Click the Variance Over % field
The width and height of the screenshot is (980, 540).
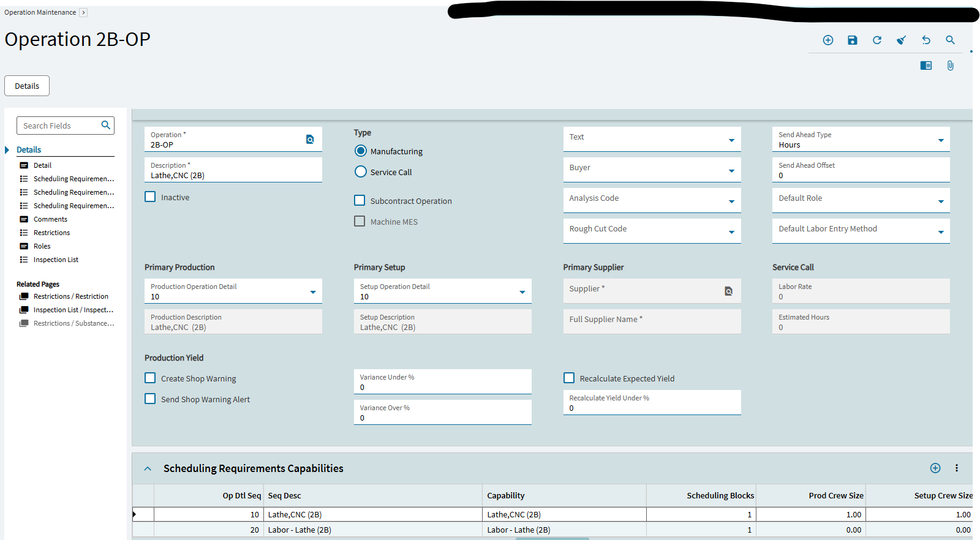[x=443, y=412]
